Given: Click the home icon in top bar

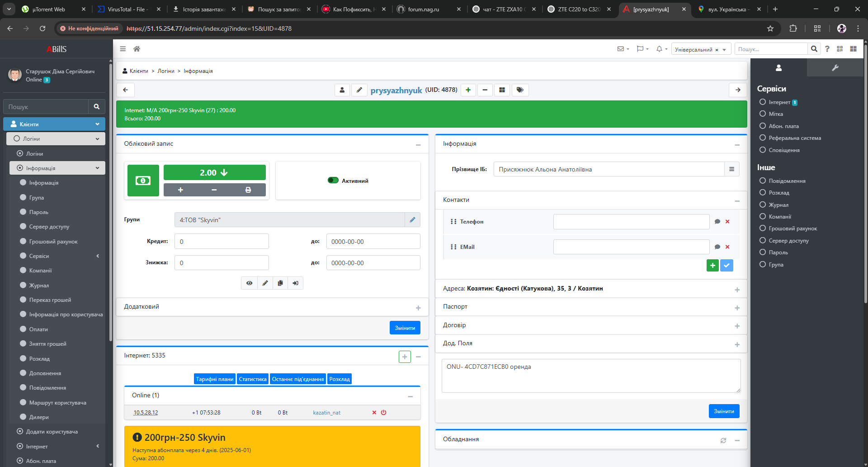Looking at the screenshot, I should [137, 49].
